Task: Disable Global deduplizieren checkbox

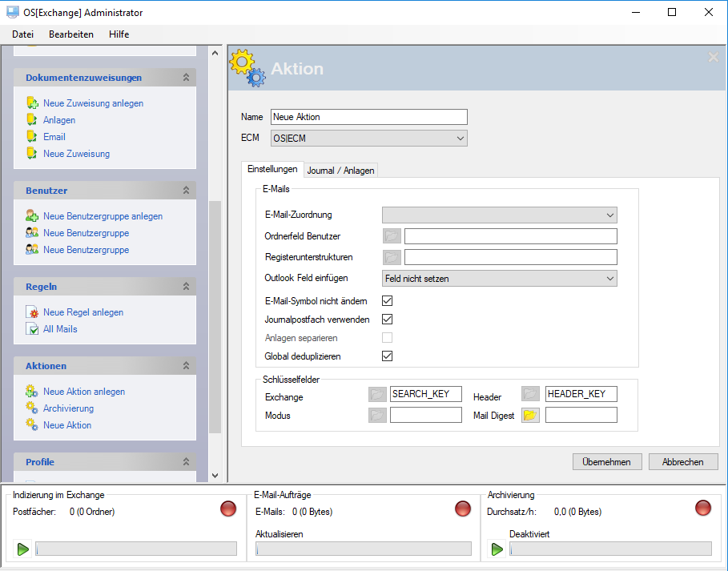Action: [x=388, y=356]
